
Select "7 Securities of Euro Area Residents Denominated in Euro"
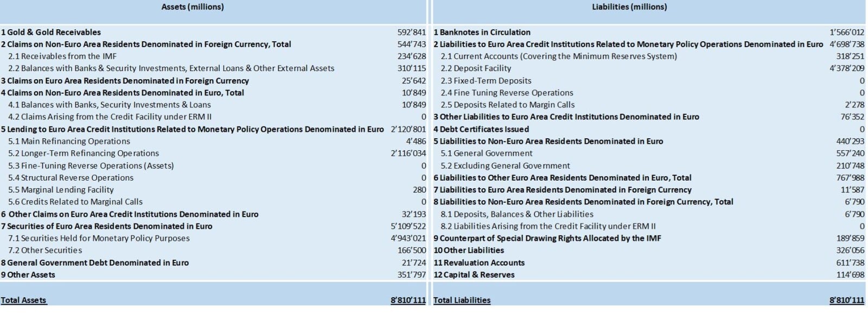(107, 226)
